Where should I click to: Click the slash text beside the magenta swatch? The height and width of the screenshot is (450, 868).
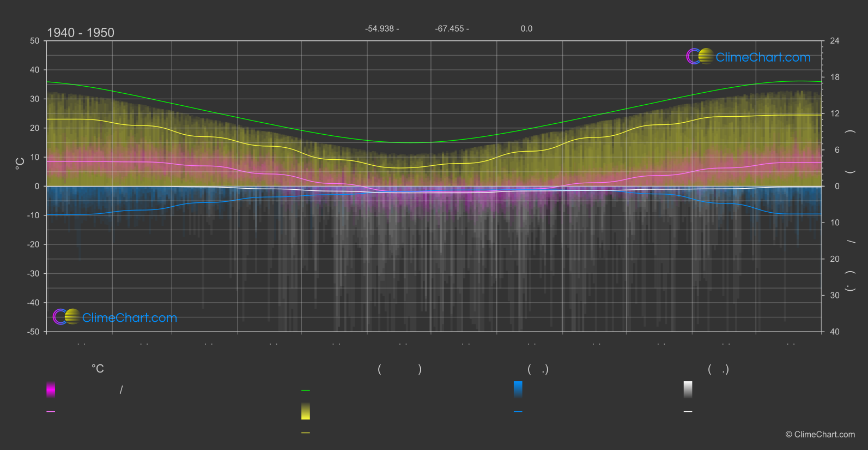[x=121, y=389]
